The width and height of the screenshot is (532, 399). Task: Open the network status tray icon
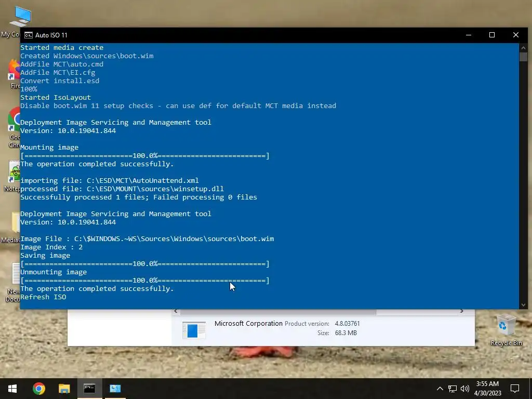453,389
